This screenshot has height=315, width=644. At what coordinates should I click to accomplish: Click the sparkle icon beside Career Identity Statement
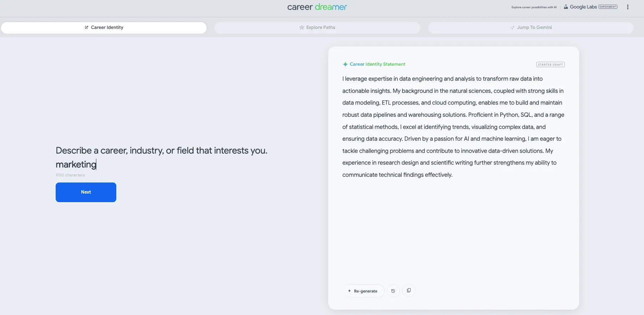(345, 64)
